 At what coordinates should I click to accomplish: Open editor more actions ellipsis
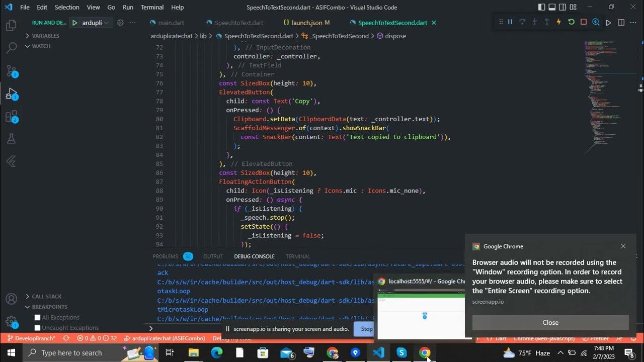point(633,23)
